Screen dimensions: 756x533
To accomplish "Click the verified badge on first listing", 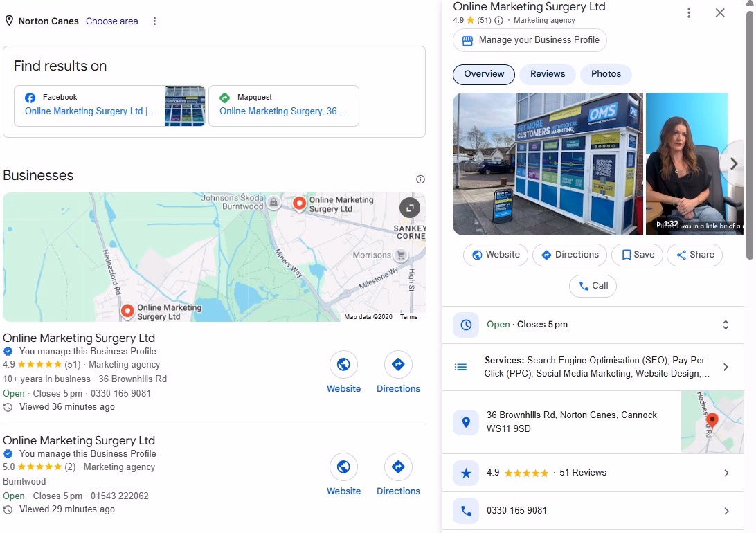I will pos(8,352).
